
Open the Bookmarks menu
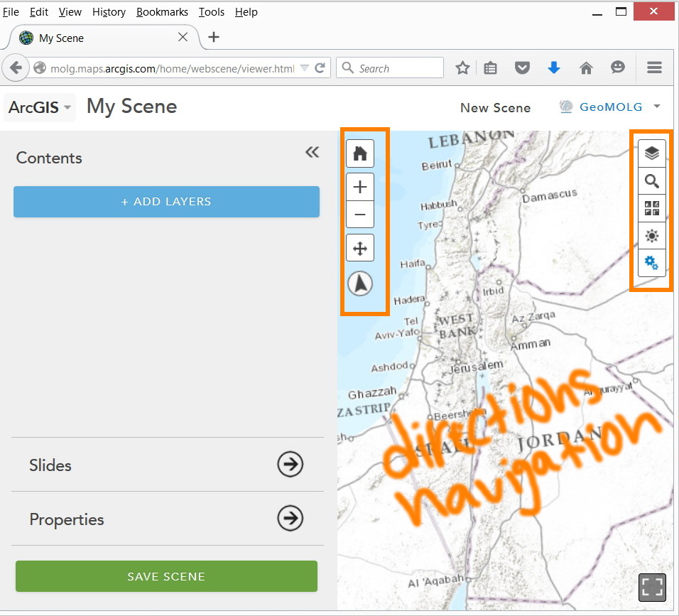[x=162, y=11]
